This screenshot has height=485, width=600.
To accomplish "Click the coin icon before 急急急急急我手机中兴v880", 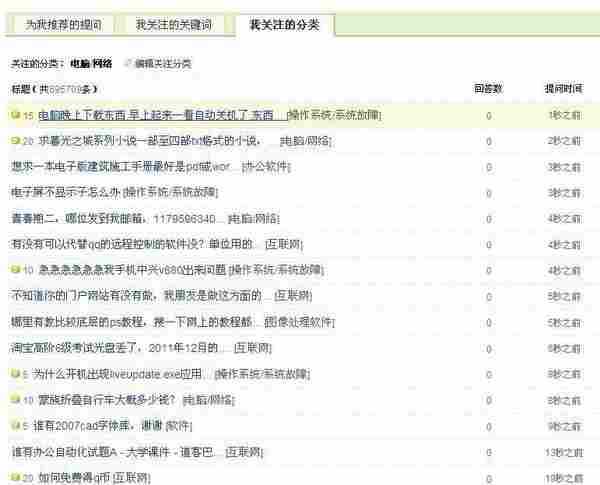I will pos(15,270).
